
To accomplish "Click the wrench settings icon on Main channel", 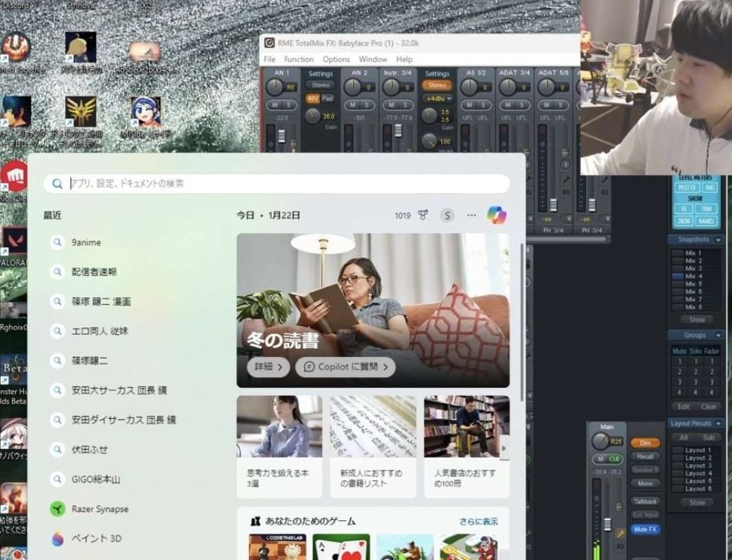I will coord(620,533).
